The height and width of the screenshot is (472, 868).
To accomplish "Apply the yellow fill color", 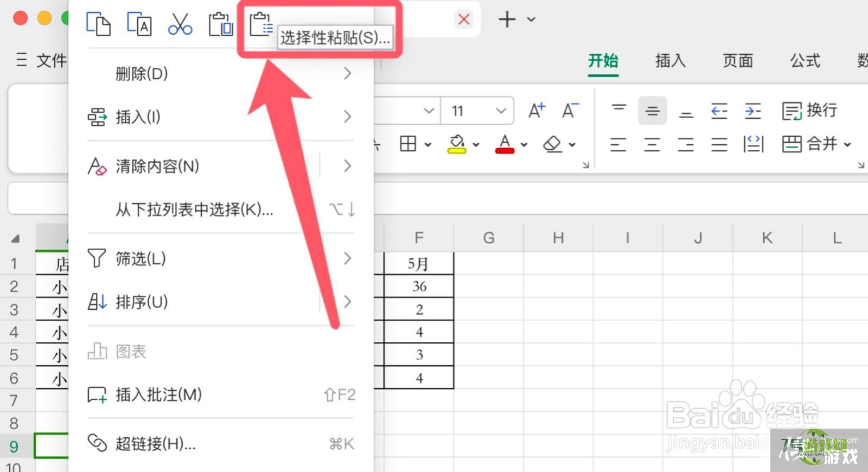I will pos(457,144).
